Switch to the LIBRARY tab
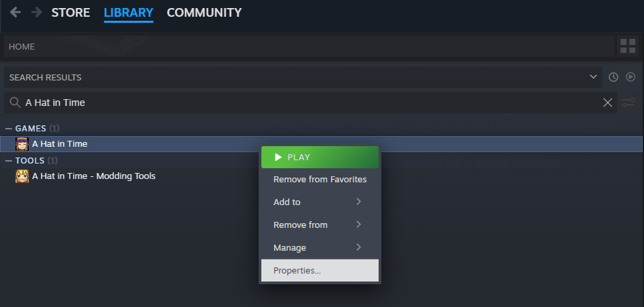The height and width of the screenshot is (307, 644). pyautogui.click(x=129, y=13)
